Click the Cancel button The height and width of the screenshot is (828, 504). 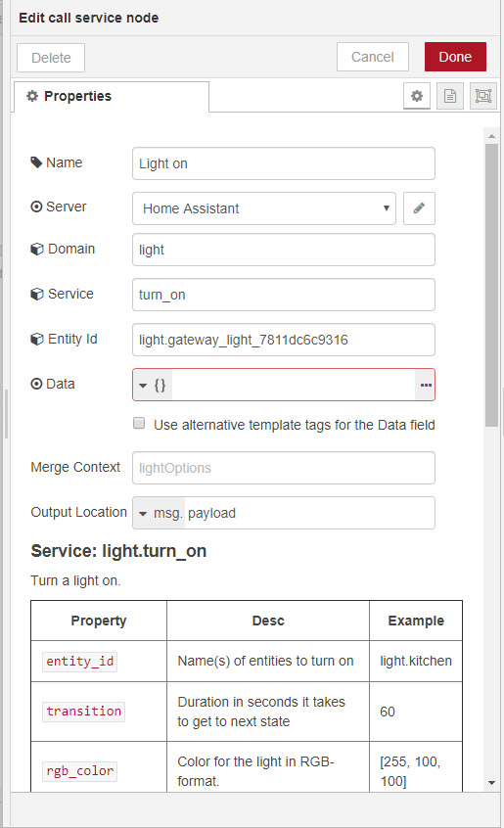[x=373, y=57]
